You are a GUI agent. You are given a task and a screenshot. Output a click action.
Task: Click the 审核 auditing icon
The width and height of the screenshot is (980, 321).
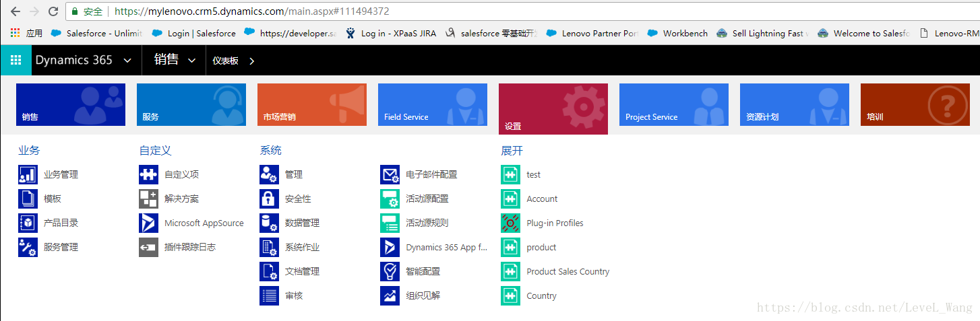tap(269, 295)
